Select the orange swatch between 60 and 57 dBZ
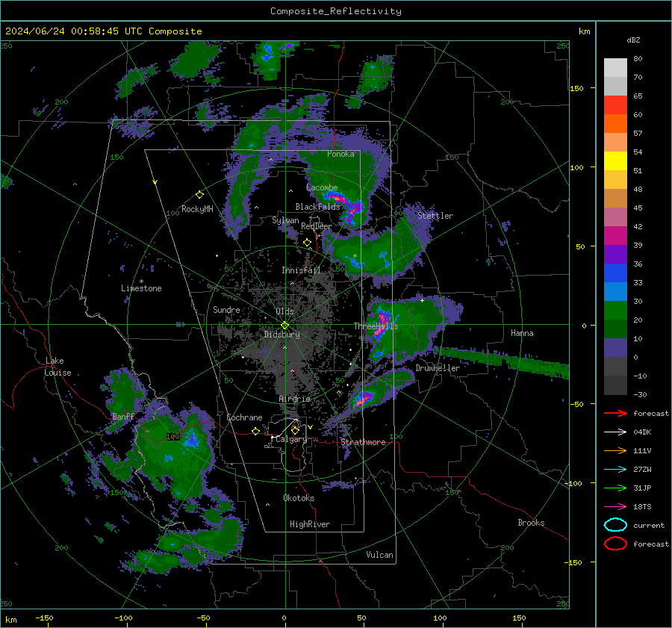 (615, 124)
